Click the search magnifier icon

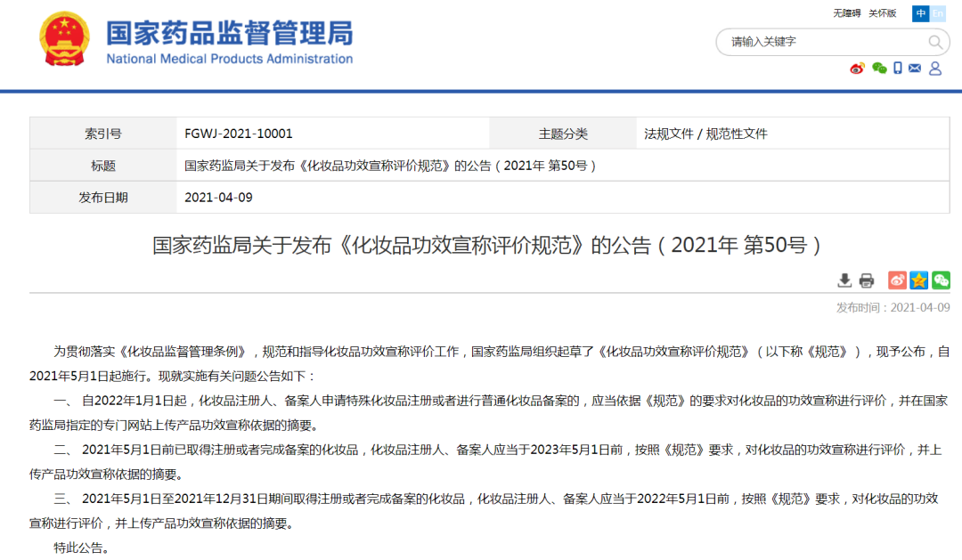click(x=935, y=41)
